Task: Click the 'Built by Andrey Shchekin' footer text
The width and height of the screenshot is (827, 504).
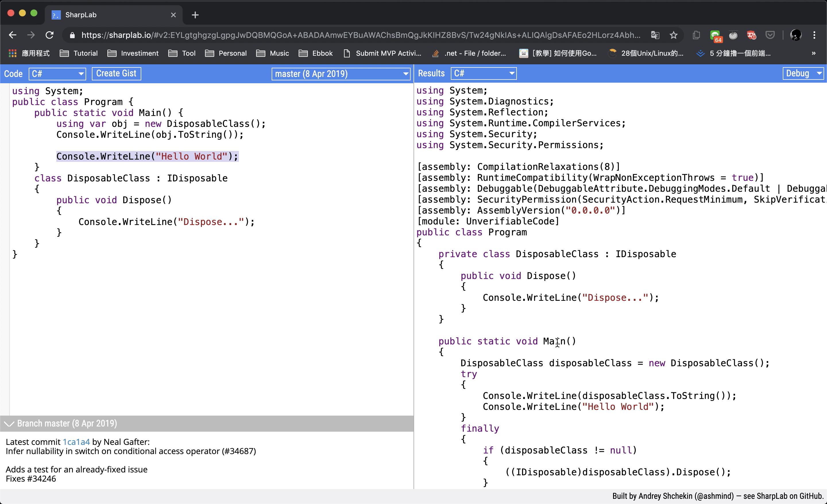Action: tap(718, 496)
